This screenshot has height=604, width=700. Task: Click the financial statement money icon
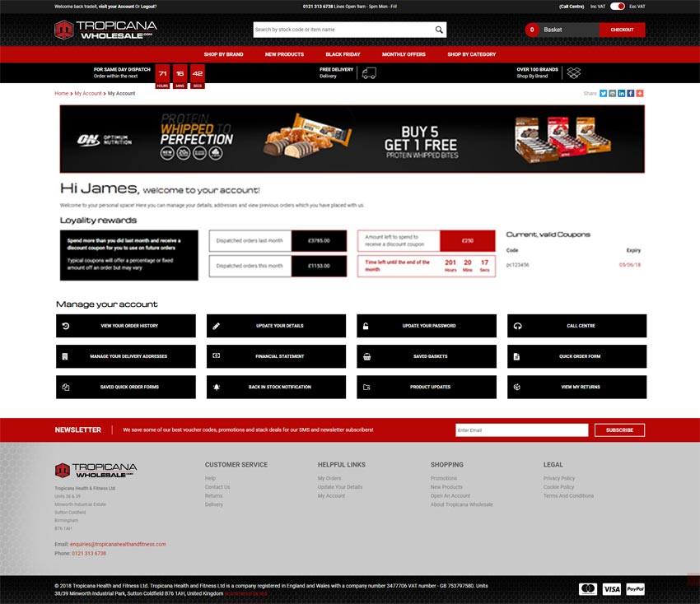tap(216, 355)
